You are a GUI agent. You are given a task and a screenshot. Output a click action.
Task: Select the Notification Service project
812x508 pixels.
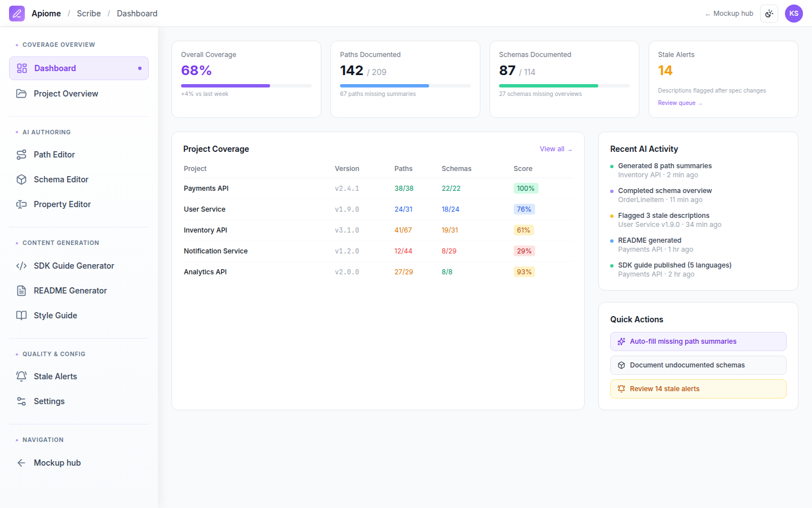click(378, 251)
